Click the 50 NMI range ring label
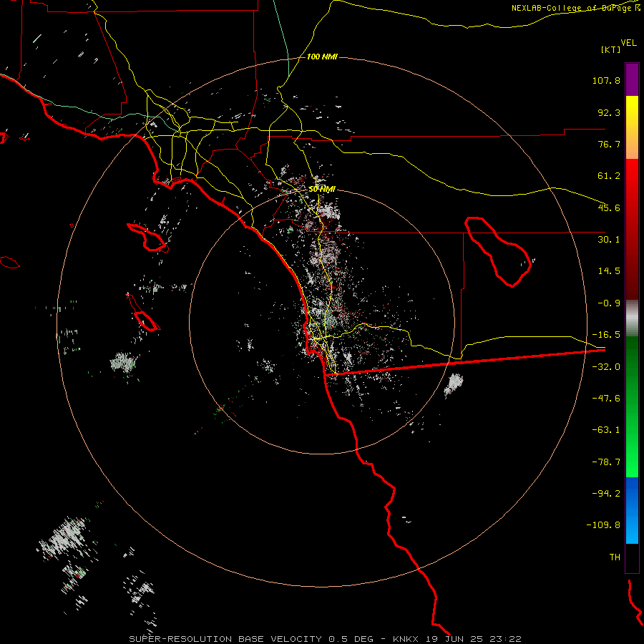 point(323,190)
